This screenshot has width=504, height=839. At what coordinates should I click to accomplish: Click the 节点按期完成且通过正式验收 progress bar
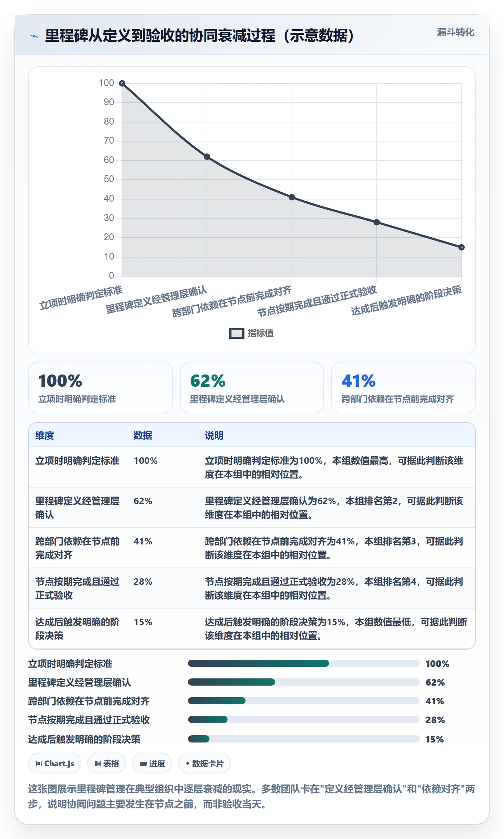[304, 719]
